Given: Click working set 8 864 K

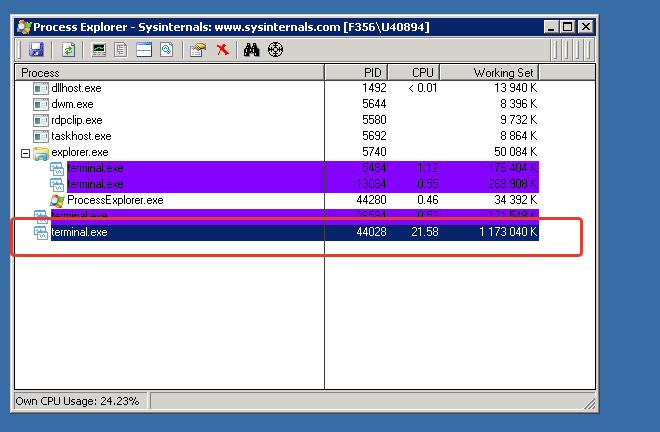Looking at the screenshot, I should pos(519,136).
